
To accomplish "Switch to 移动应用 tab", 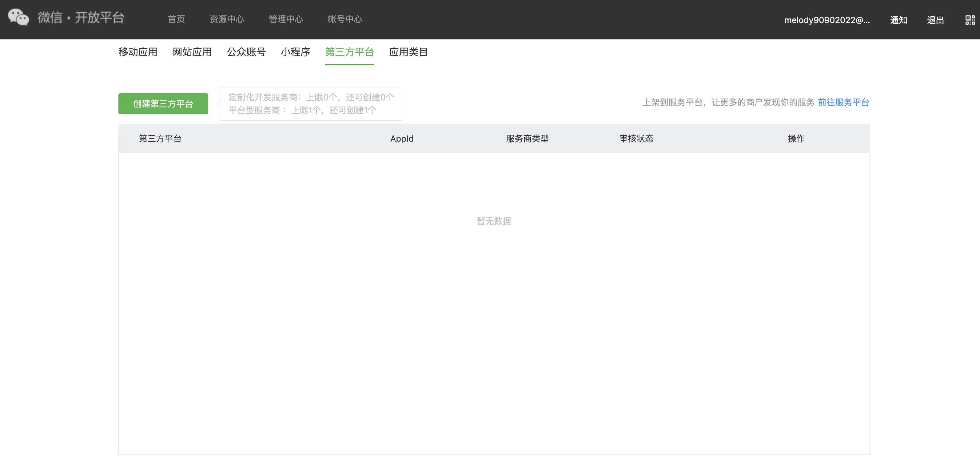I will point(138,52).
